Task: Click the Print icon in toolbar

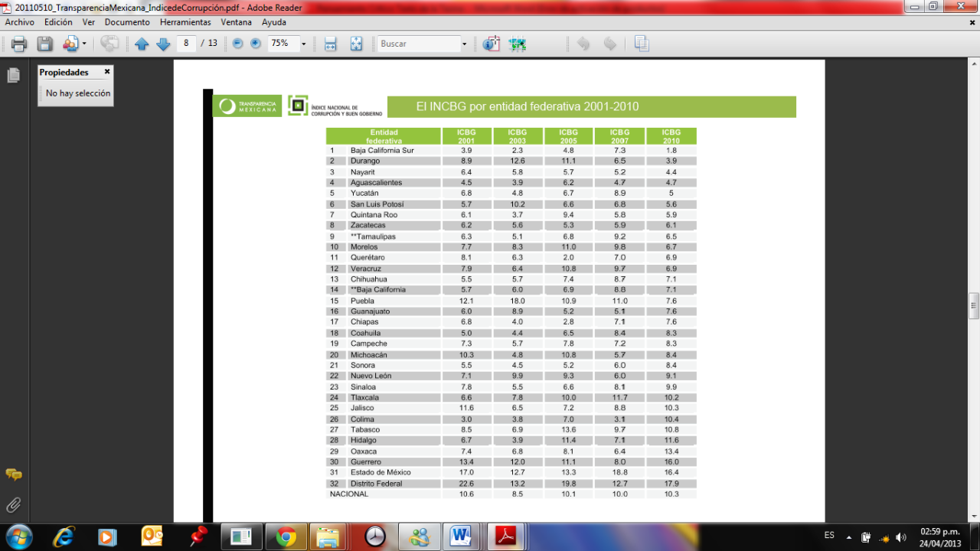Action: [19, 44]
